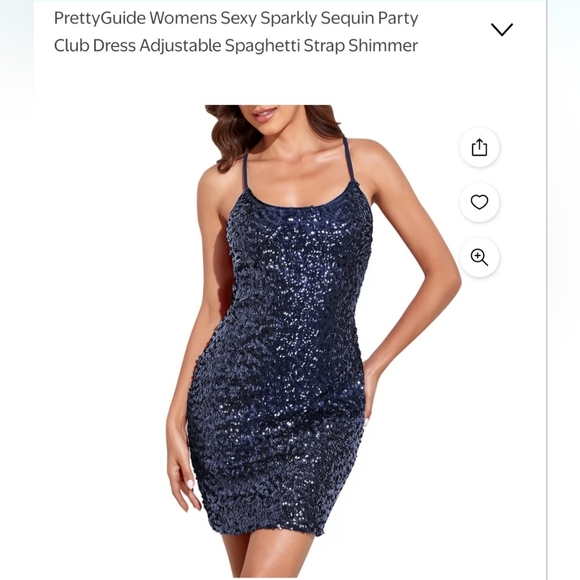
Task: Open the magnifier zoom icon
Action: [x=479, y=257]
